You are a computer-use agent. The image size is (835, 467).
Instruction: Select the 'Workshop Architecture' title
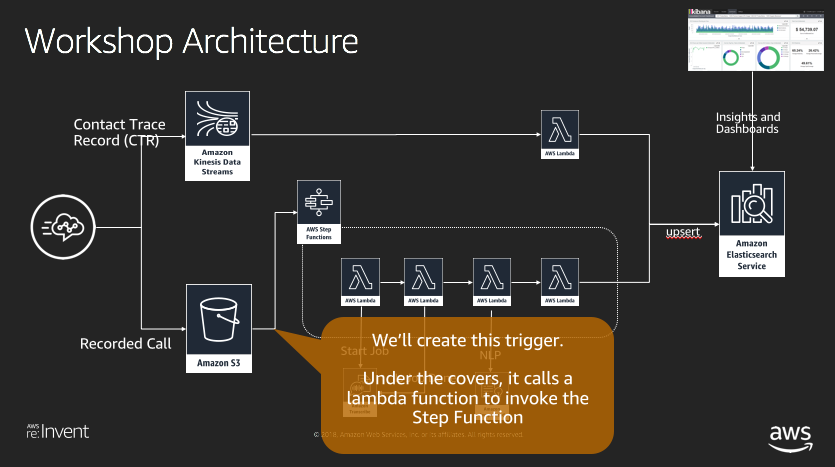pyautogui.click(x=191, y=41)
